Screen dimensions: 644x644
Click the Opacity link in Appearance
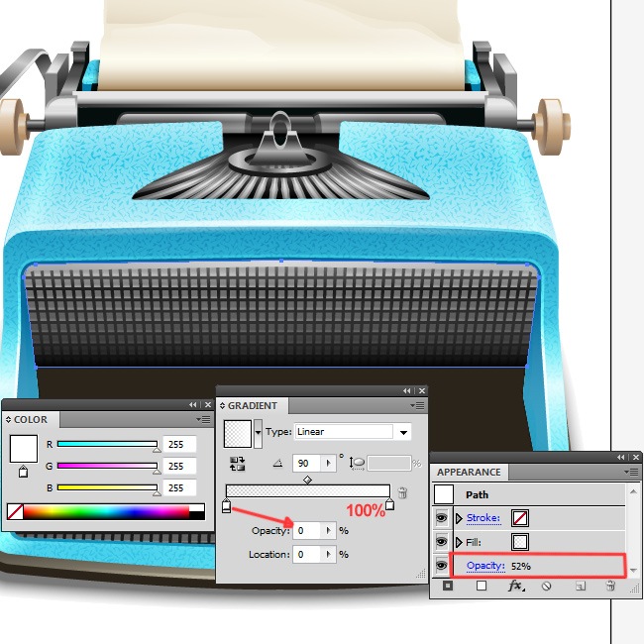click(485, 566)
